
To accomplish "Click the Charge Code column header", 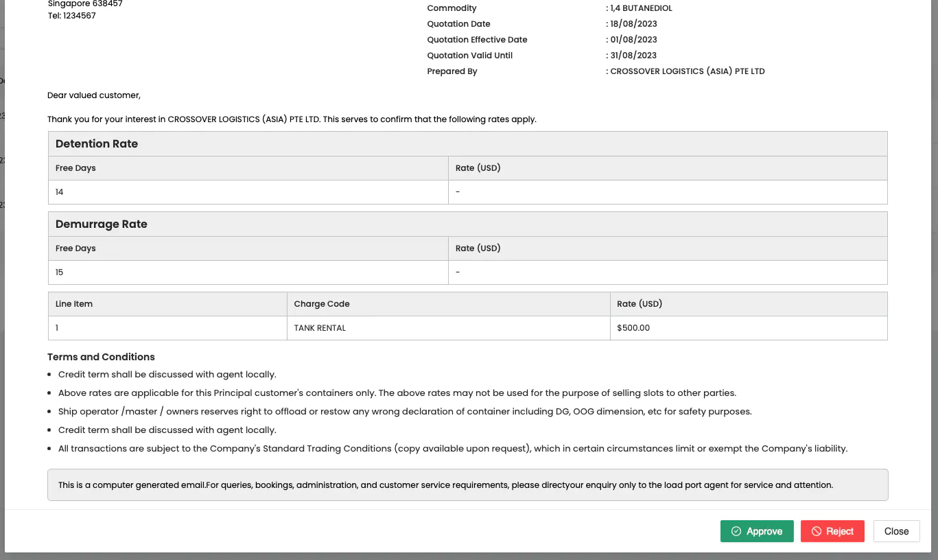I will 322,304.
